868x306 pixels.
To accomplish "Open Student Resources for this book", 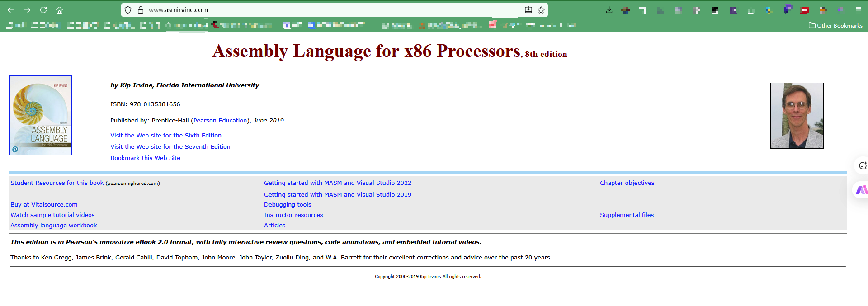I will point(57,183).
